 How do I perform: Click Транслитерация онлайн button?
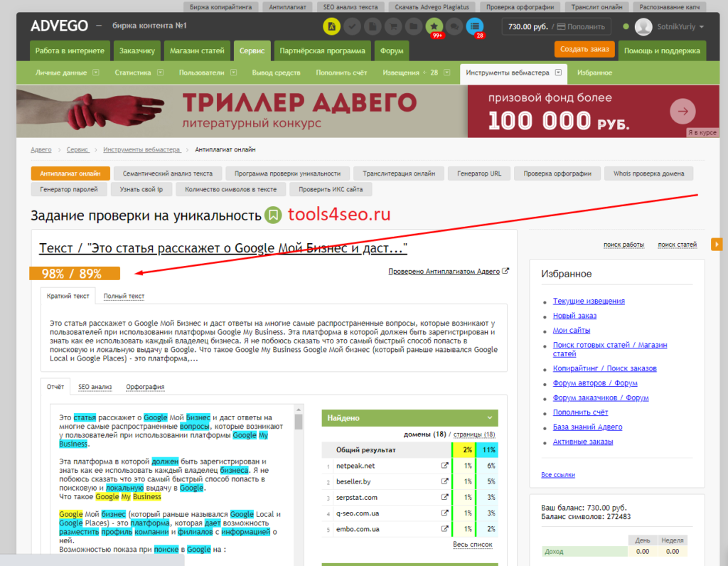coord(399,173)
